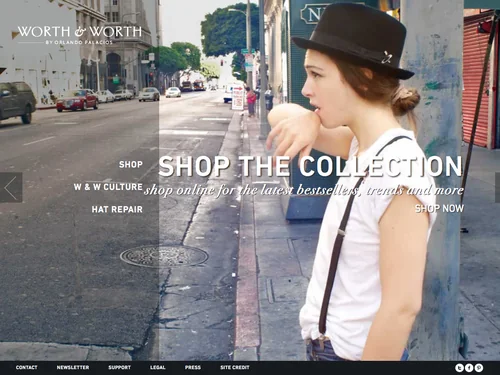Open the PRESS footer link

(x=193, y=367)
